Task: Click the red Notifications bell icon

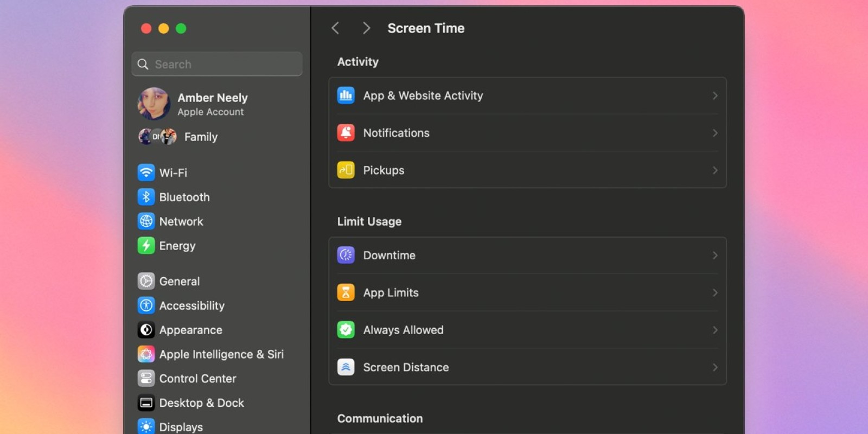Action: pyautogui.click(x=346, y=133)
